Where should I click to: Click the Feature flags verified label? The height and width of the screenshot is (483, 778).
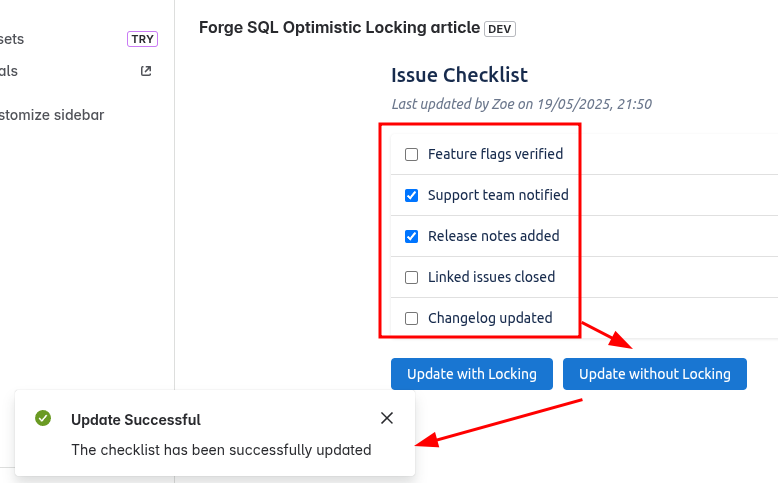click(x=495, y=154)
